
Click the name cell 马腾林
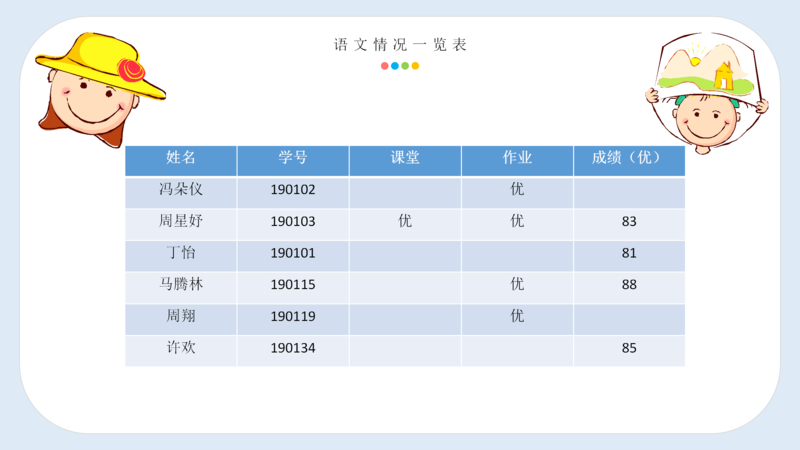point(181,287)
